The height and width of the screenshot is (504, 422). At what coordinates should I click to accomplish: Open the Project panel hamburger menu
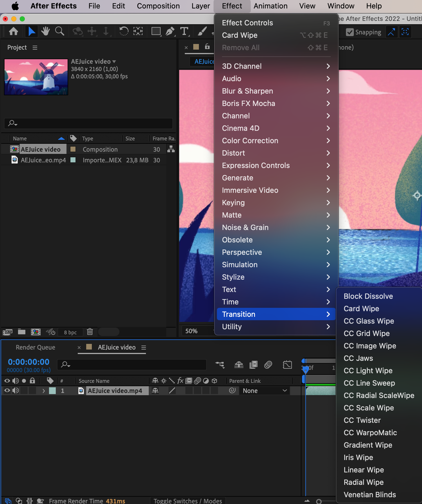35,48
